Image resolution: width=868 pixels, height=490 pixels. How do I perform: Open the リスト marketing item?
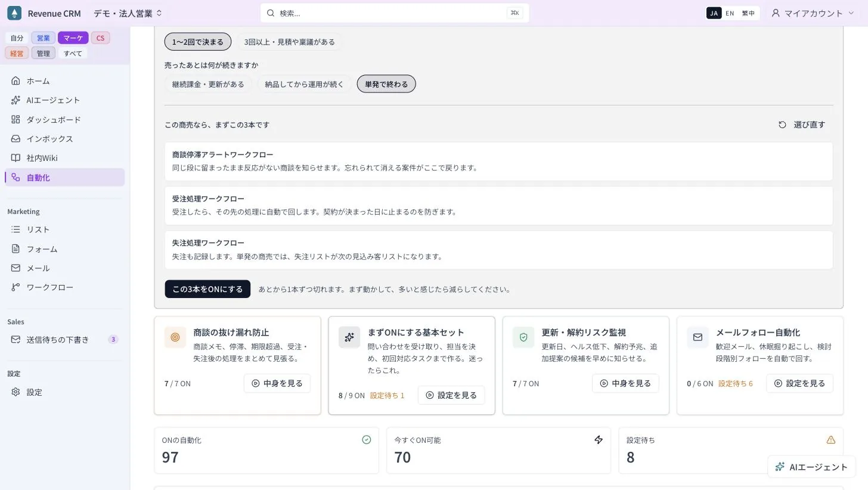click(64, 229)
